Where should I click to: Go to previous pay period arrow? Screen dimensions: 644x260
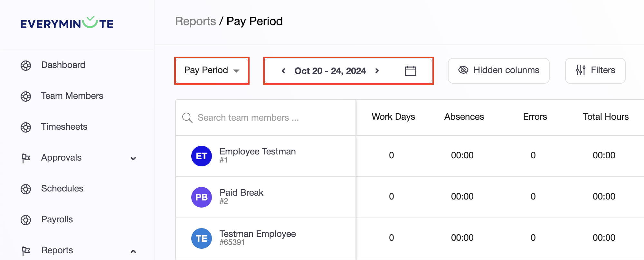tap(283, 71)
